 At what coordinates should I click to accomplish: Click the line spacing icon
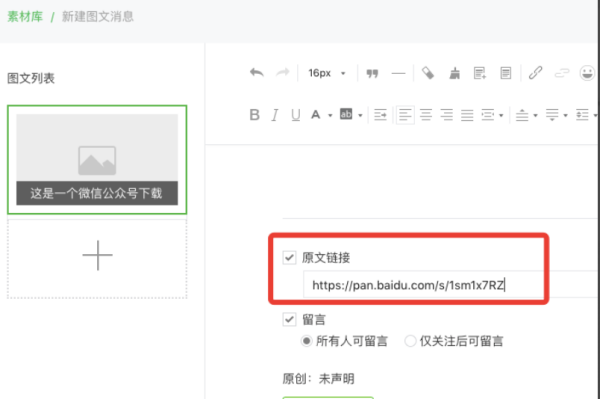point(582,114)
